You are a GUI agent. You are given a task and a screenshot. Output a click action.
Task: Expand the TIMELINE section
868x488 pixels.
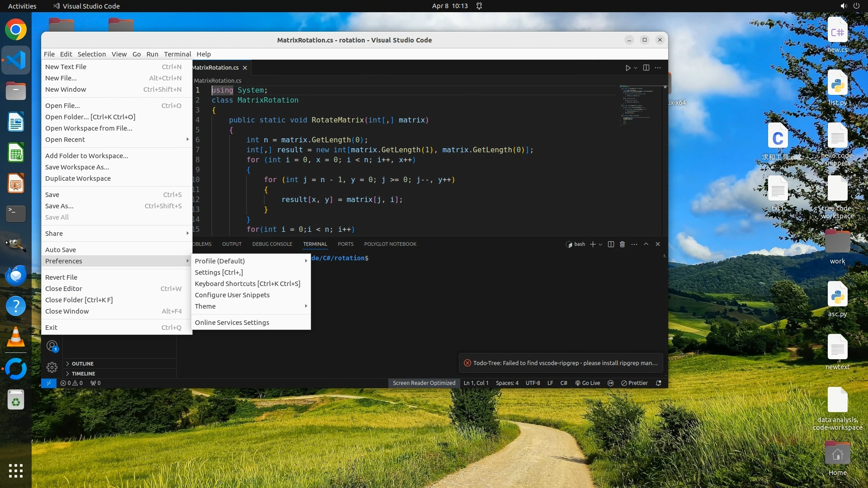tap(83, 374)
